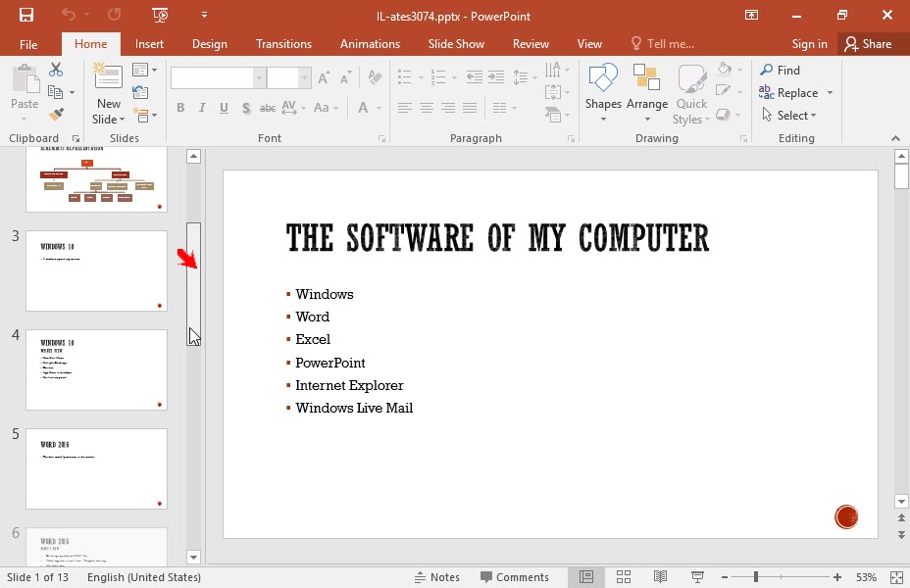910x588 pixels.
Task: Select slide 5 Word 2016 thumbnail
Action: 96,469
